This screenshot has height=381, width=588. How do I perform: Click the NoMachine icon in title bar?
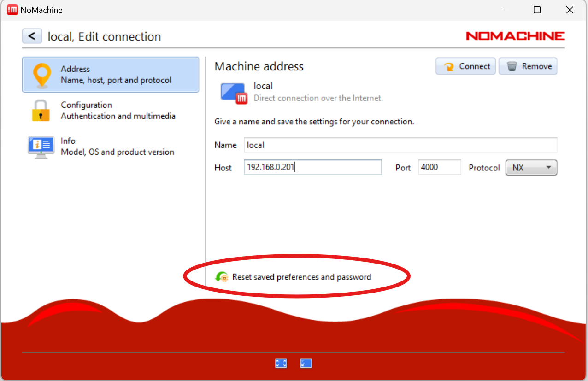pyautogui.click(x=12, y=10)
